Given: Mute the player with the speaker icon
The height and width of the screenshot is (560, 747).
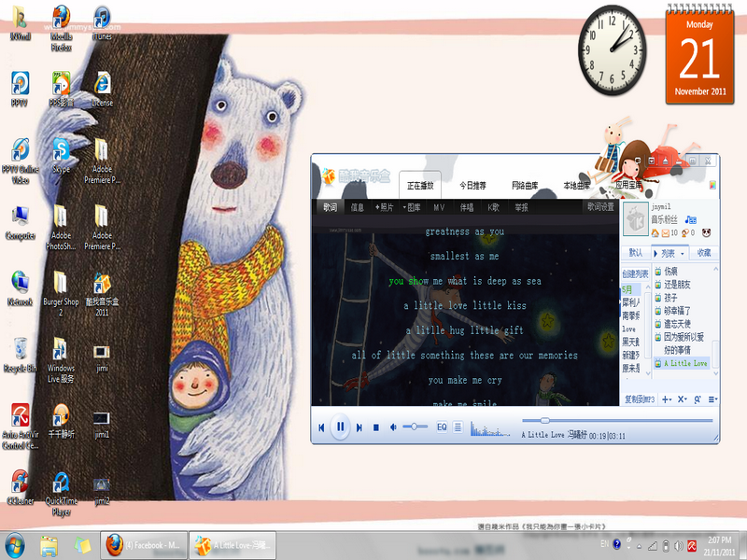Looking at the screenshot, I should click(x=393, y=427).
